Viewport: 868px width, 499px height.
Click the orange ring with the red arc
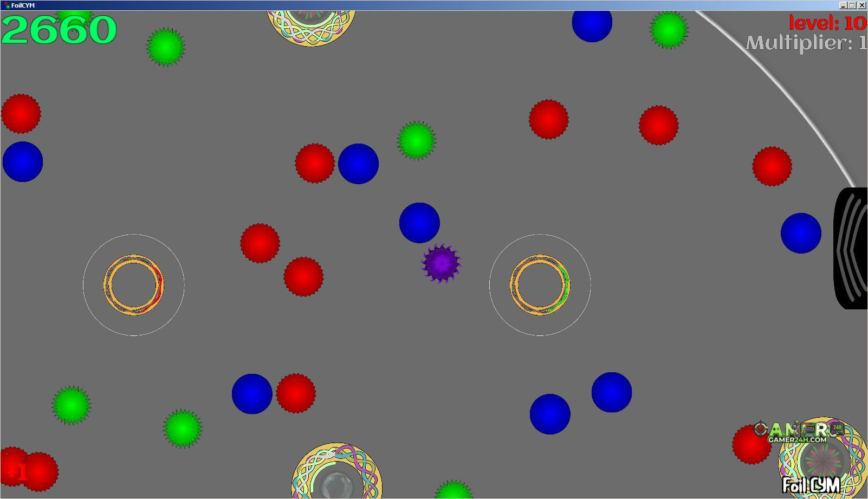(x=133, y=284)
